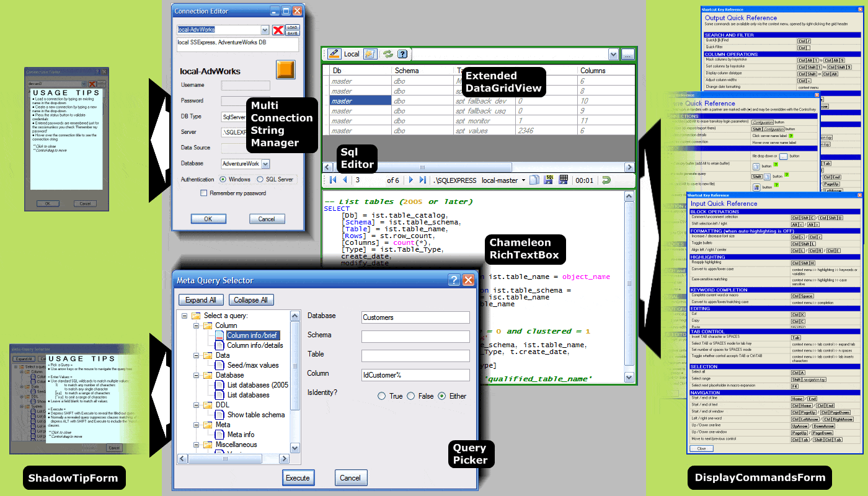Select SQL Server authentication radio button
The image size is (868, 496).
(260, 179)
